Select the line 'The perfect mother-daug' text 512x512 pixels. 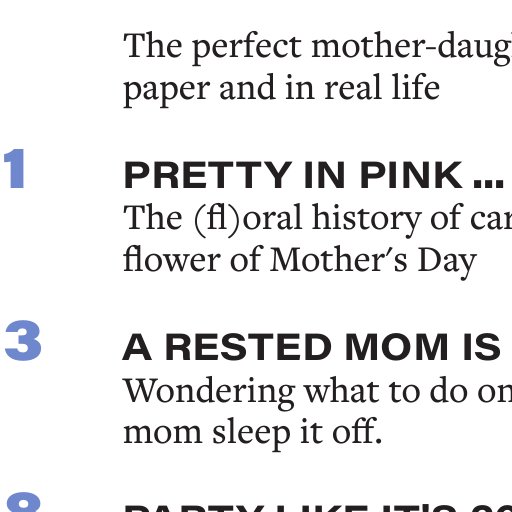pyautogui.click(x=318, y=47)
